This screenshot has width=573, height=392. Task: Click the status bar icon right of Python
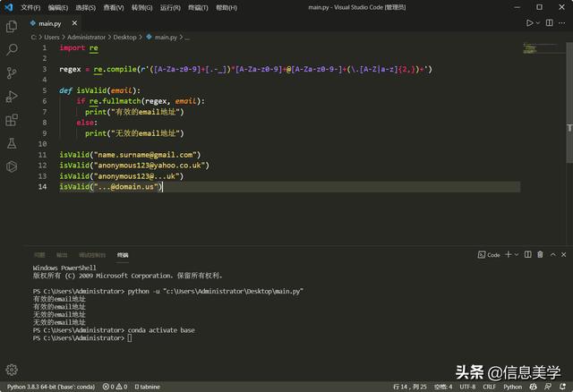tap(534, 387)
